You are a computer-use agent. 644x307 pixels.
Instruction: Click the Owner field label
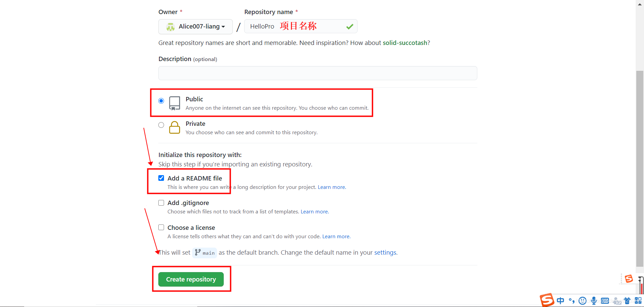tap(168, 12)
